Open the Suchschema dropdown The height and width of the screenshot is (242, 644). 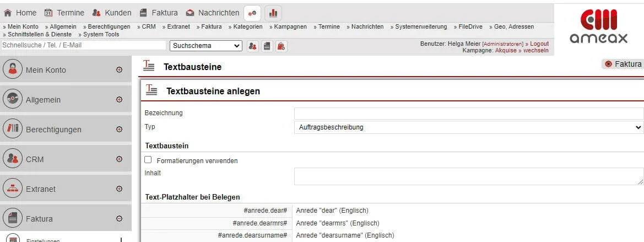click(206, 46)
